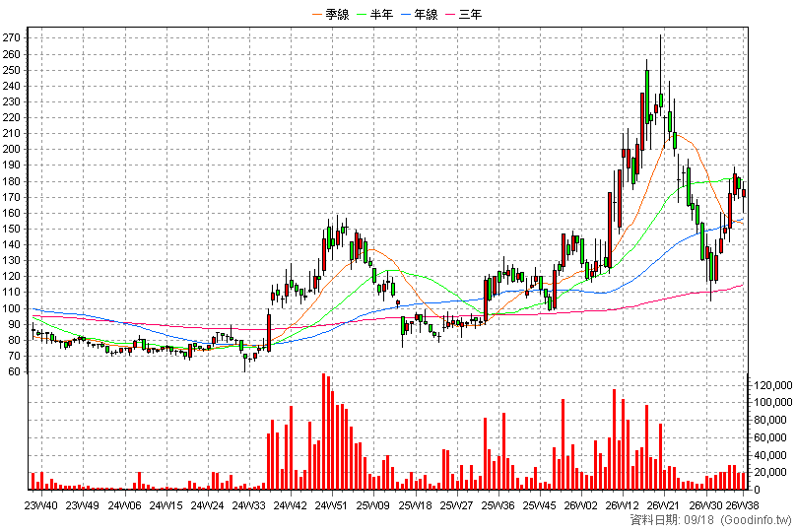Click the price axis label 270

point(11,38)
